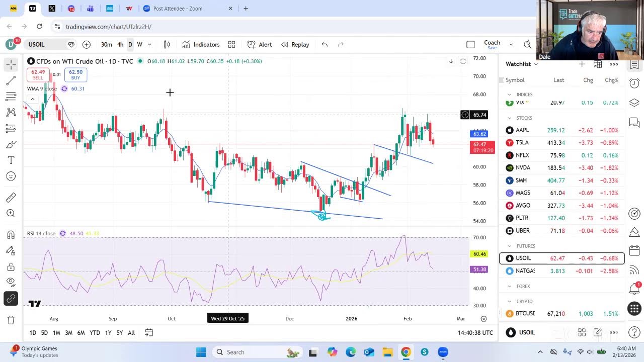Collapse the FOREX watchlist section
644x362 pixels.
[x=510, y=287]
